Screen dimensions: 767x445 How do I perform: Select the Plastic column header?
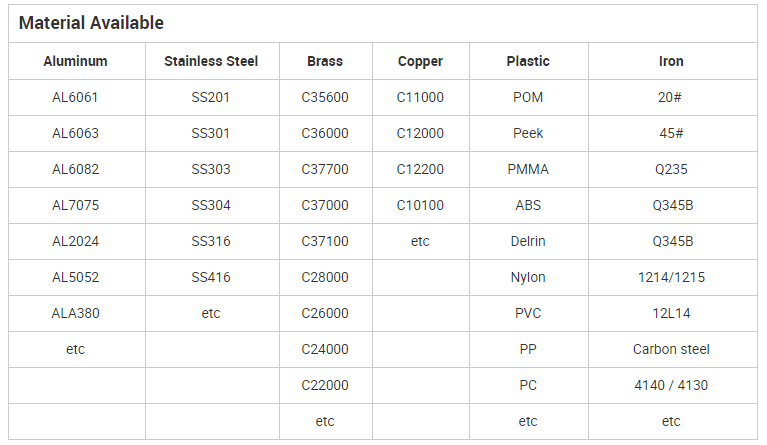tap(528, 61)
